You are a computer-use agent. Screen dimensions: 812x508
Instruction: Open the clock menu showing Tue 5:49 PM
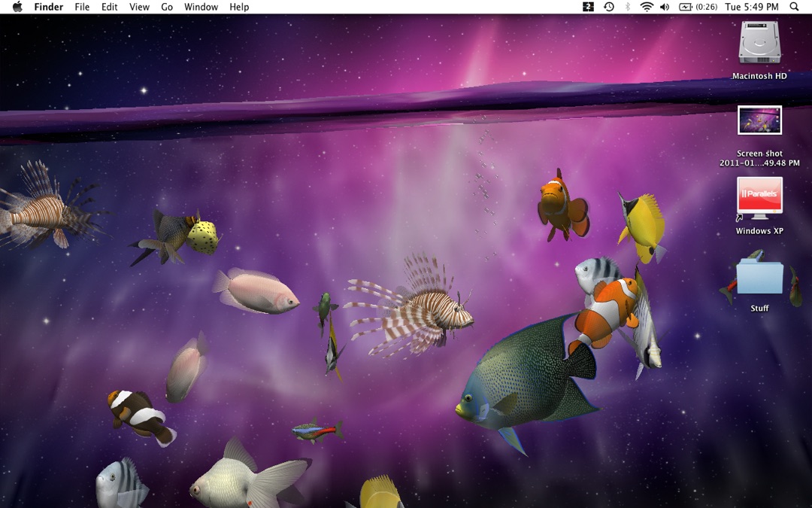(x=751, y=7)
